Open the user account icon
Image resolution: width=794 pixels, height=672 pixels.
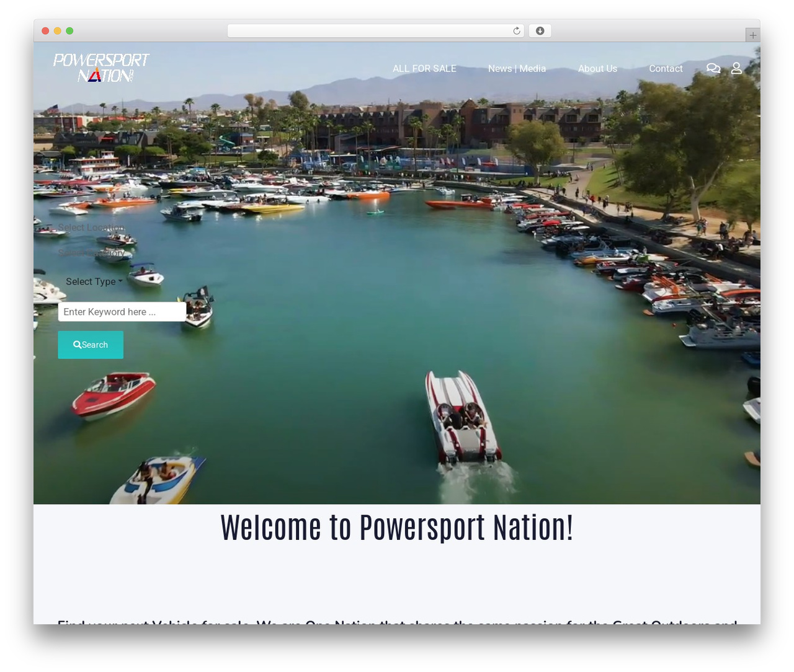pyautogui.click(x=736, y=68)
